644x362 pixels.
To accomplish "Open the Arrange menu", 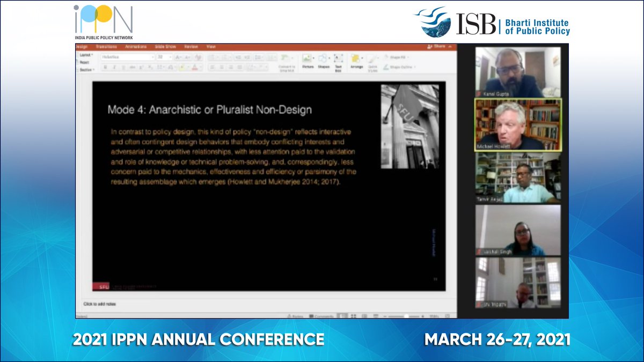I will tap(357, 61).
